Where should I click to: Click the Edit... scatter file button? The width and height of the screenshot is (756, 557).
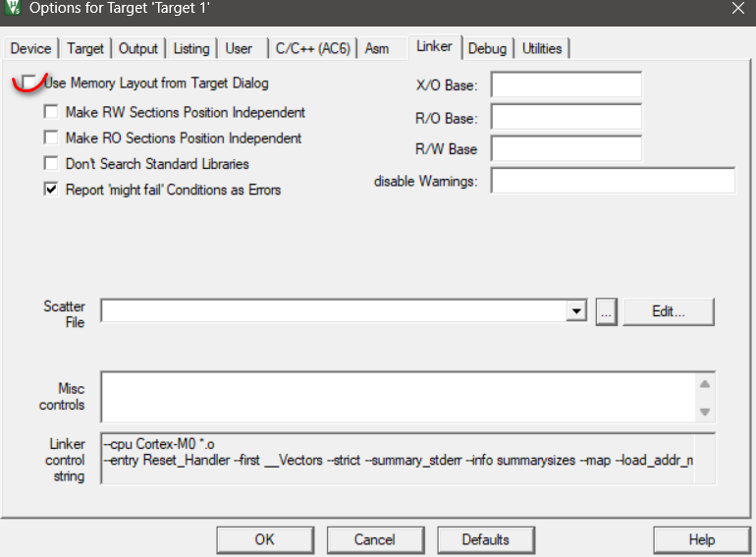pos(668,311)
